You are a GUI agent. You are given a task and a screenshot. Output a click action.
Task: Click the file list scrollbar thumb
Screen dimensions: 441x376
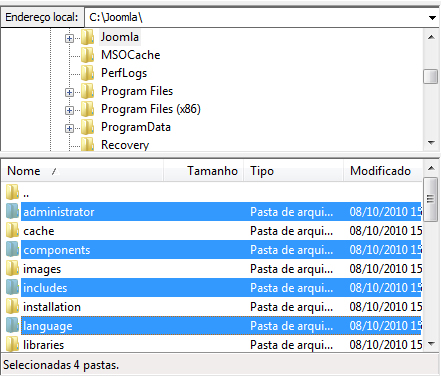431,199
